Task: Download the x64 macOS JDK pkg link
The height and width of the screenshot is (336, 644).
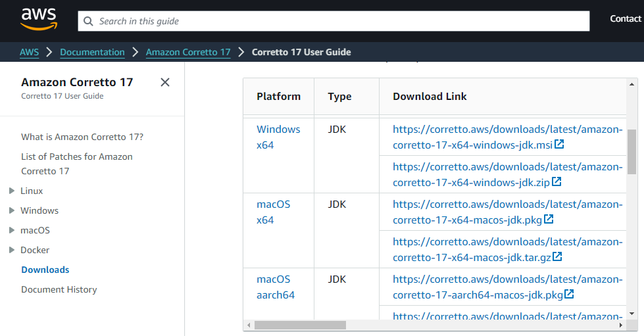Action: point(508,212)
